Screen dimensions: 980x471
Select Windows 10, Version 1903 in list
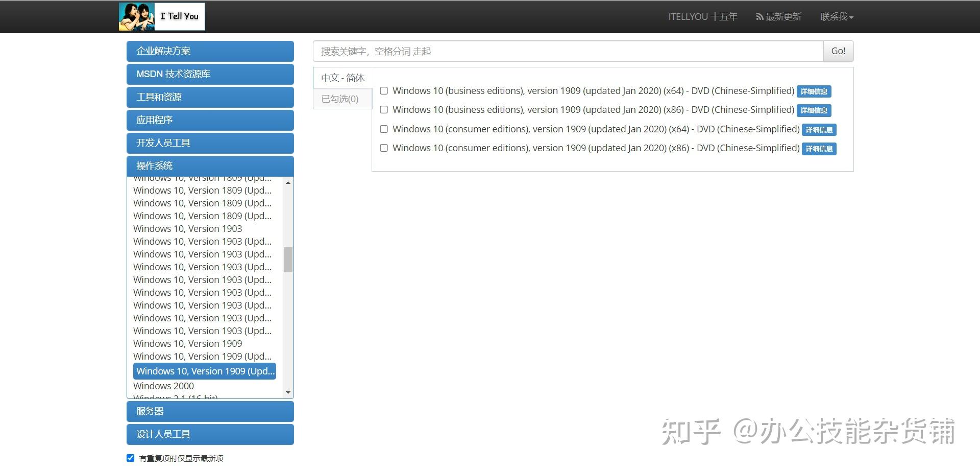pos(187,228)
